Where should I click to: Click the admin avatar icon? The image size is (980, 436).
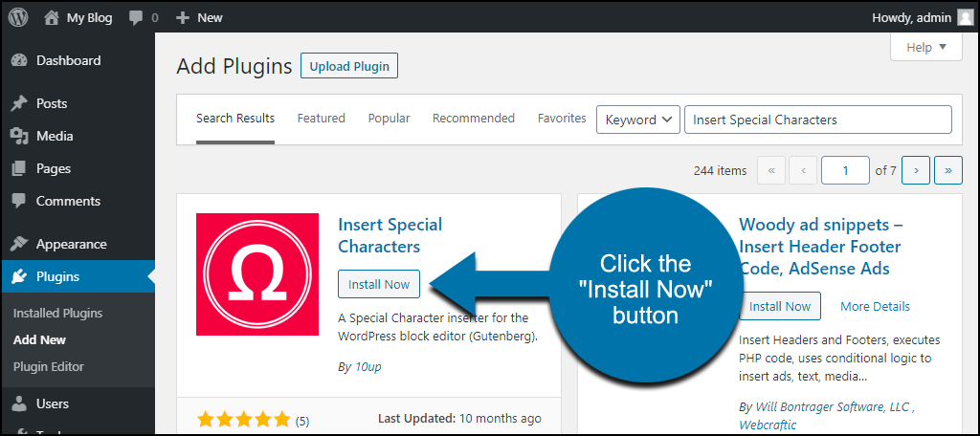click(x=965, y=17)
